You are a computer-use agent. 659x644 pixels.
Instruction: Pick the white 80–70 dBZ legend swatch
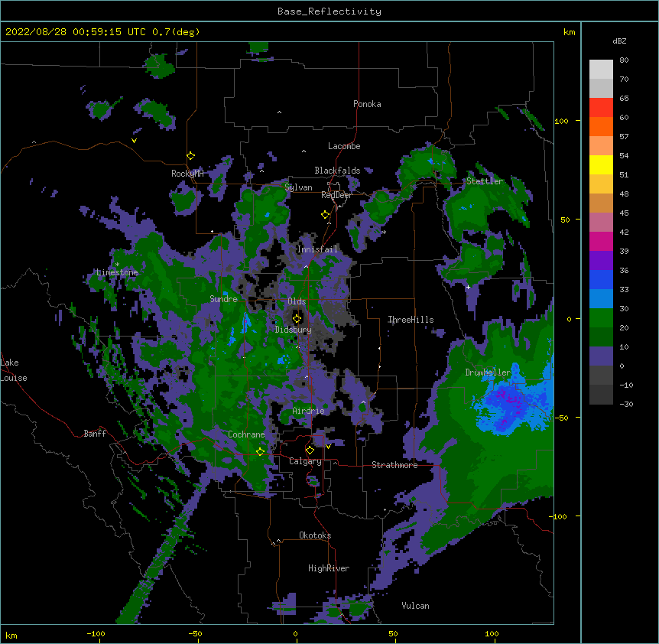click(x=601, y=70)
